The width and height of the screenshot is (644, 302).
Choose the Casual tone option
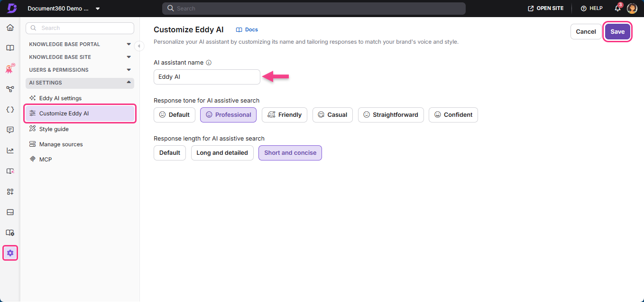point(332,115)
